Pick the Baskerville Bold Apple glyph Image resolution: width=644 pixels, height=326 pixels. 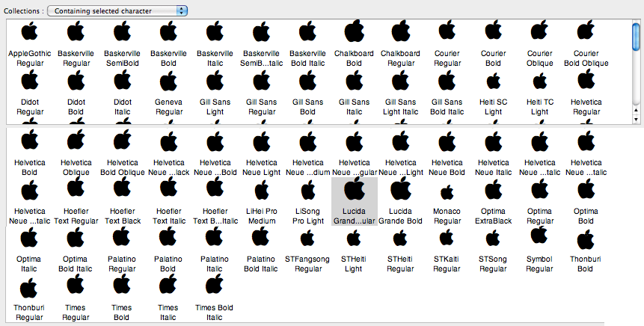(x=168, y=31)
